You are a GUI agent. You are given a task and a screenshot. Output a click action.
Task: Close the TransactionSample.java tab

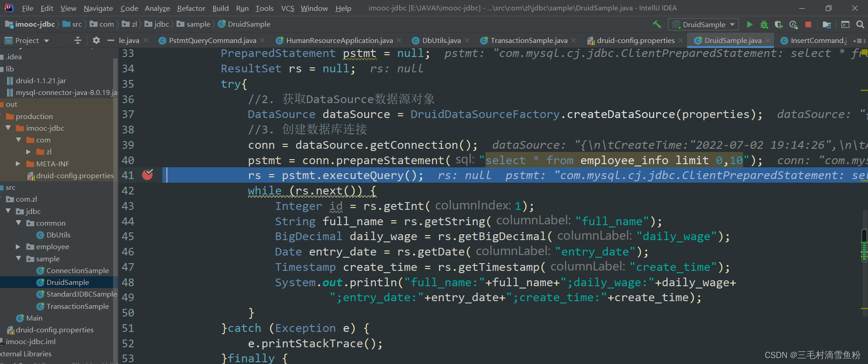tap(574, 40)
